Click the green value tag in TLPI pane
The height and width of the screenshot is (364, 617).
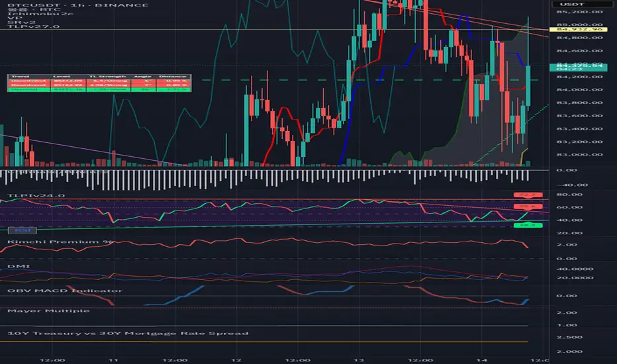click(x=528, y=226)
